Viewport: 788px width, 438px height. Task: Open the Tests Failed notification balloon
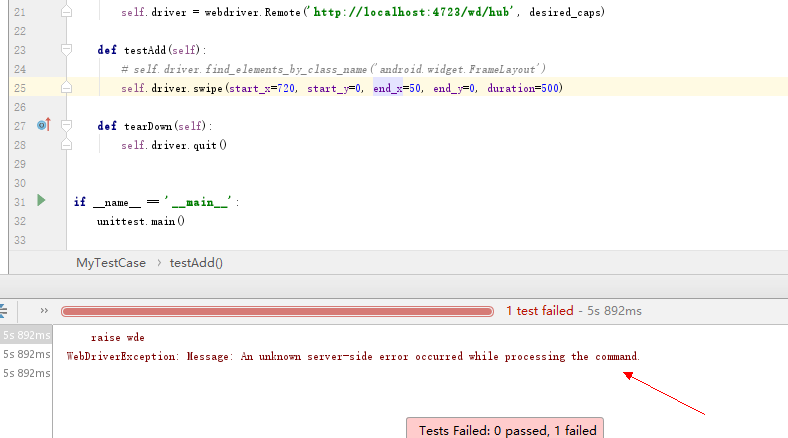[x=505, y=428]
